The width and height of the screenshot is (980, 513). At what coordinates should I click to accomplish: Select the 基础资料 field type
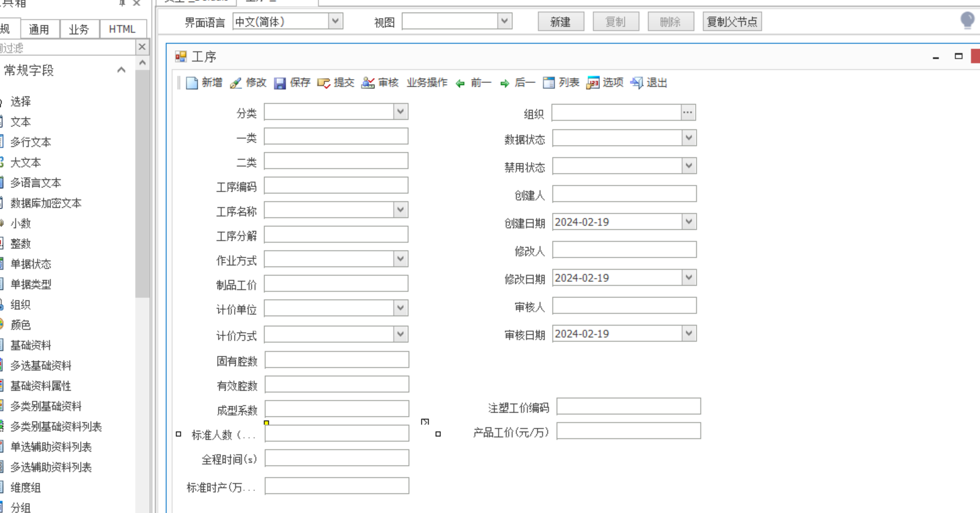(30, 345)
